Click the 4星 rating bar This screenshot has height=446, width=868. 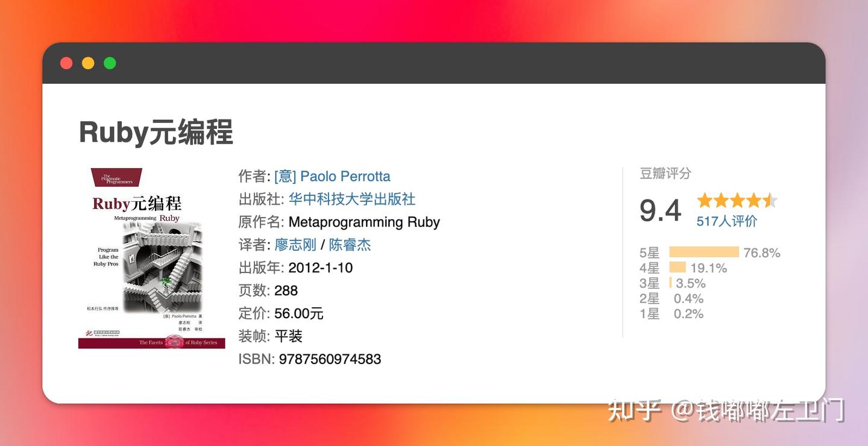[x=678, y=266]
